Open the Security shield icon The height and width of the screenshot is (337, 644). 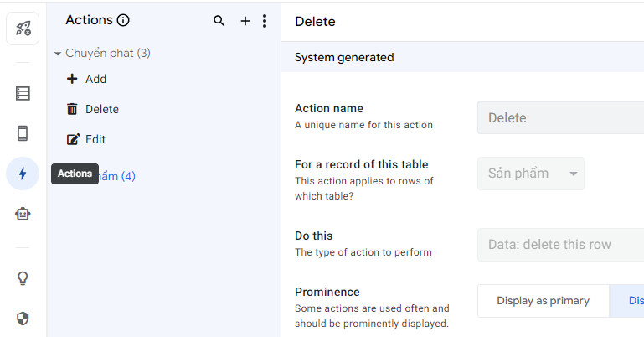(23, 318)
